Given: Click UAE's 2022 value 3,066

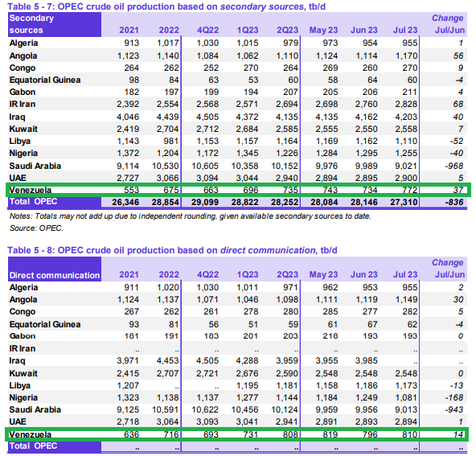Looking at the screenshot, I should (167, 178).
